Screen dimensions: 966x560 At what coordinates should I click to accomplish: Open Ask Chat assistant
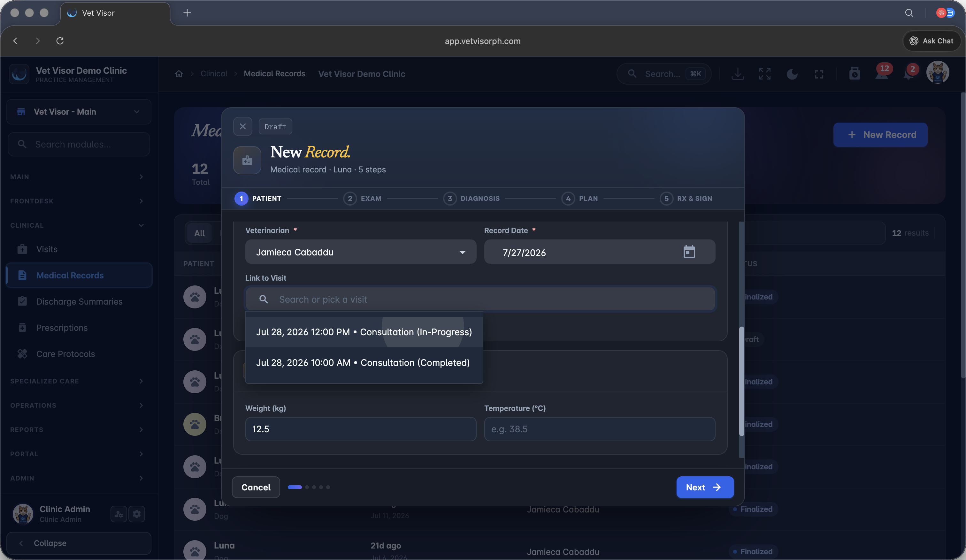click(x=931, y=41)
